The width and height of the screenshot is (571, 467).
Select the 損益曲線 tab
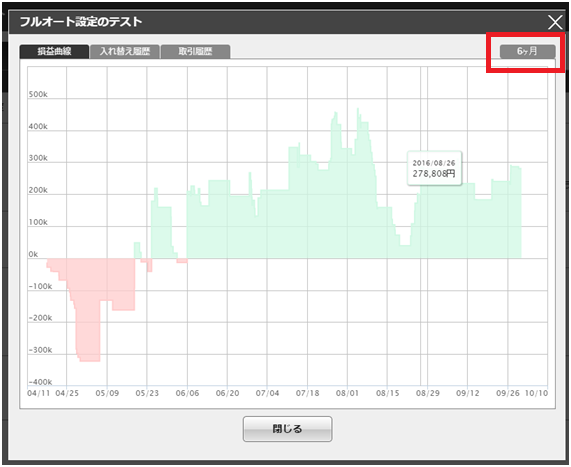click(54, 51)
